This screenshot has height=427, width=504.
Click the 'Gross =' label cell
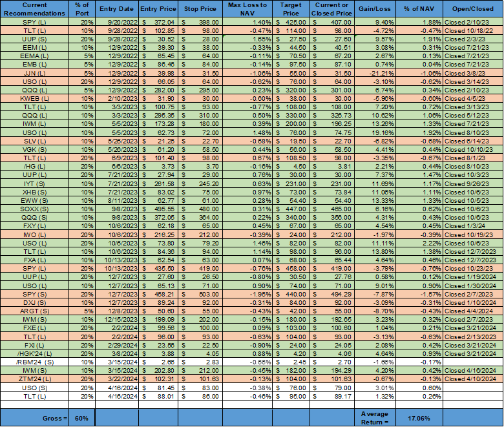[34, 418]
